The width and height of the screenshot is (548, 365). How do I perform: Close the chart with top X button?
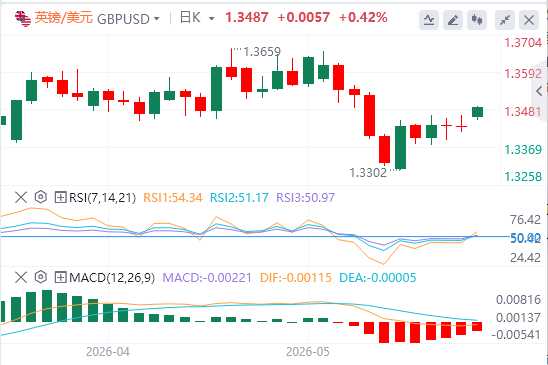(x=529, y=20)
